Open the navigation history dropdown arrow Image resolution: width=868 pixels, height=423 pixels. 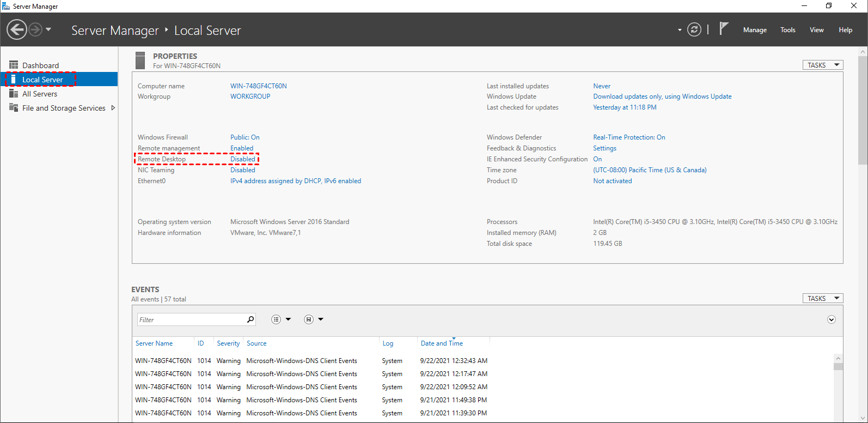(48, 29)
